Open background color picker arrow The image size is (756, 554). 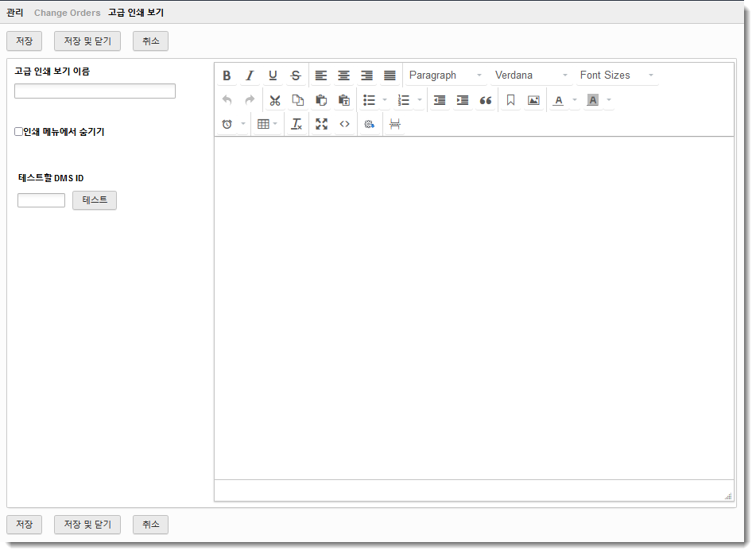point(609,100)
